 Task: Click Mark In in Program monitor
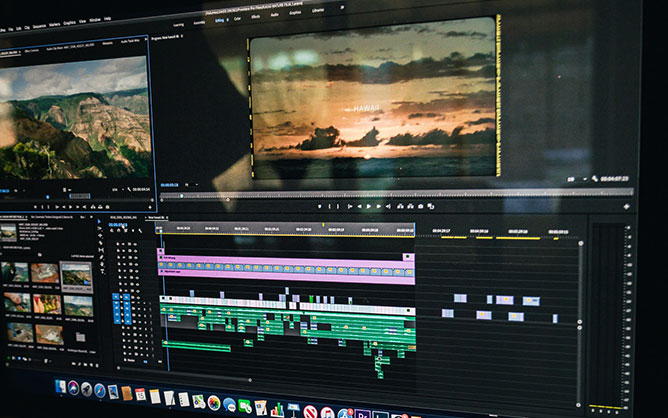[x=330, y=206]
